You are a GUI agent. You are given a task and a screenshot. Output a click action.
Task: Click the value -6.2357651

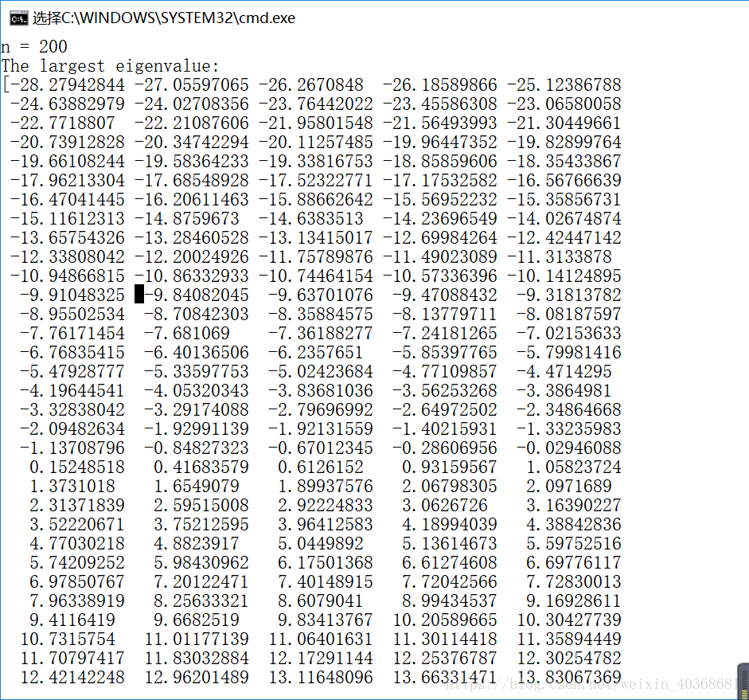click(316, 353)
